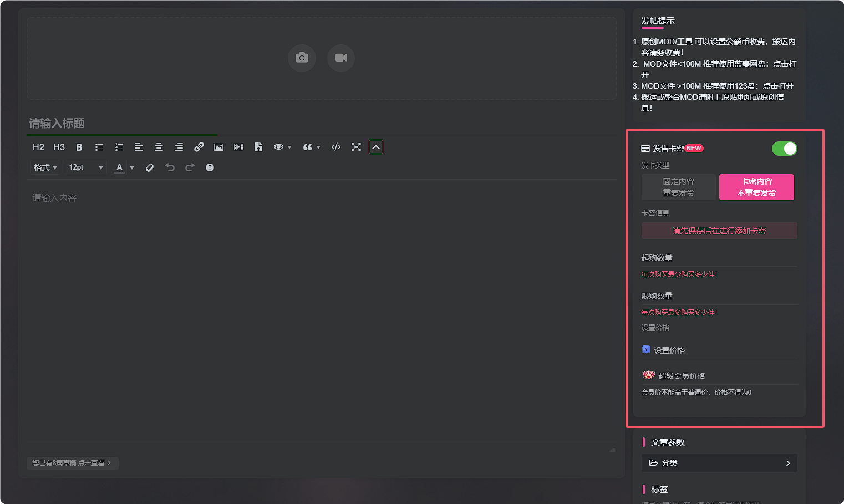Insert a code block

[336, 147]
